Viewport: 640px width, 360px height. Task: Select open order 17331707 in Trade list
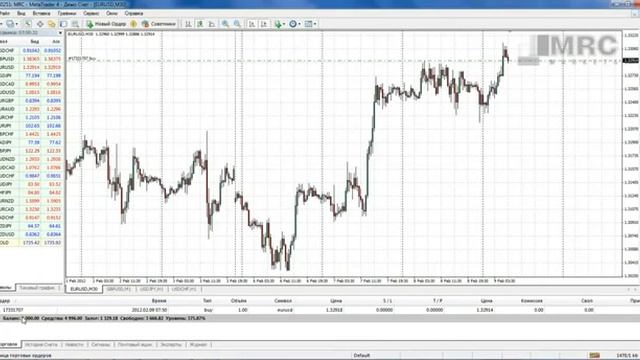[320, 310]
